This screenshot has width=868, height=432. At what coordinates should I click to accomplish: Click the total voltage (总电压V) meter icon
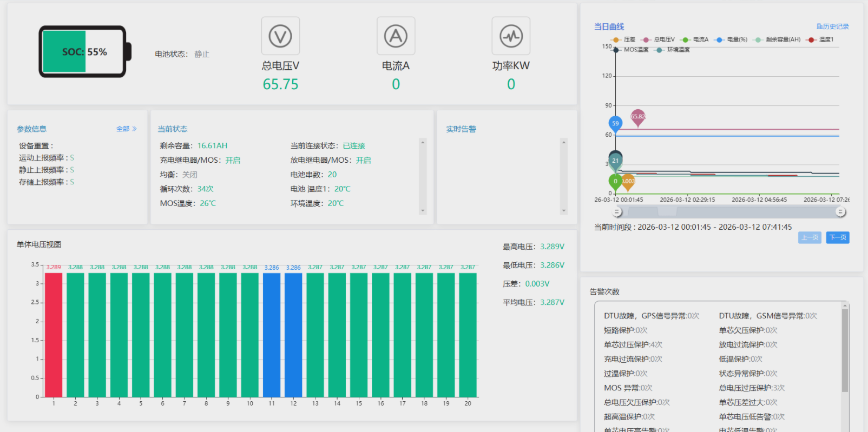tap(280, 36)
